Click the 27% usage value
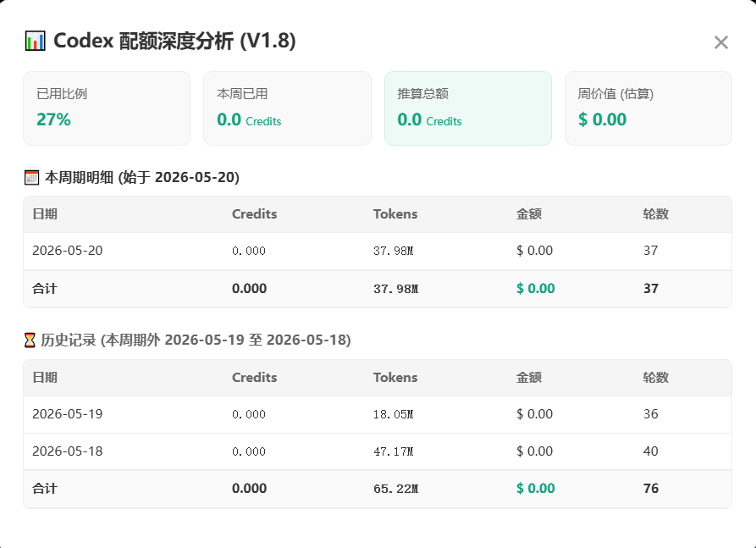 coord(53,119)
